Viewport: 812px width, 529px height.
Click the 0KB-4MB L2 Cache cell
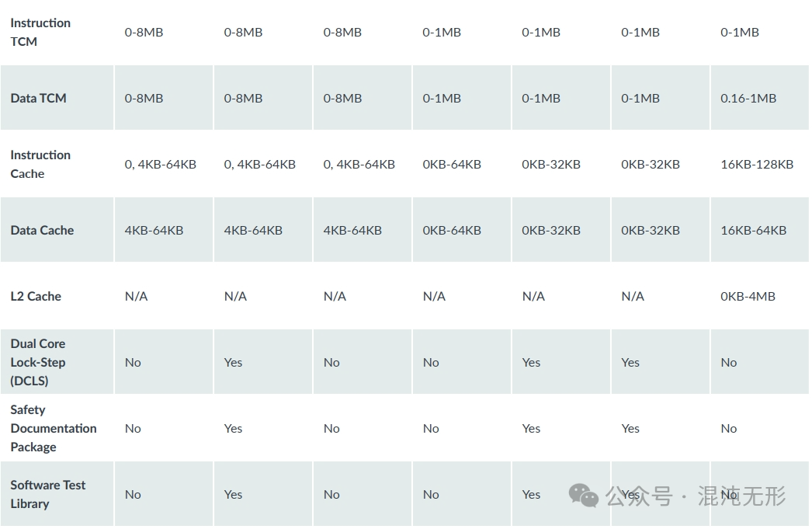coord(748,296)
